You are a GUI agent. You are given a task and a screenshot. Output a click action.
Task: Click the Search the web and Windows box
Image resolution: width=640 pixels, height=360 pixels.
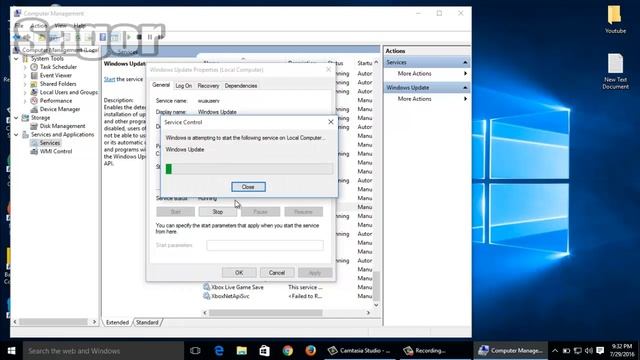[x=103, y=351]
